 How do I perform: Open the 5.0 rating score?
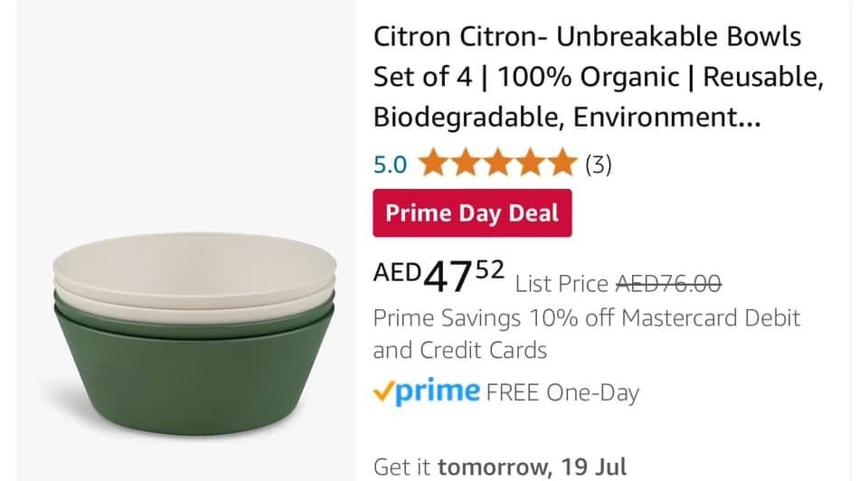(x=391, y=165)
